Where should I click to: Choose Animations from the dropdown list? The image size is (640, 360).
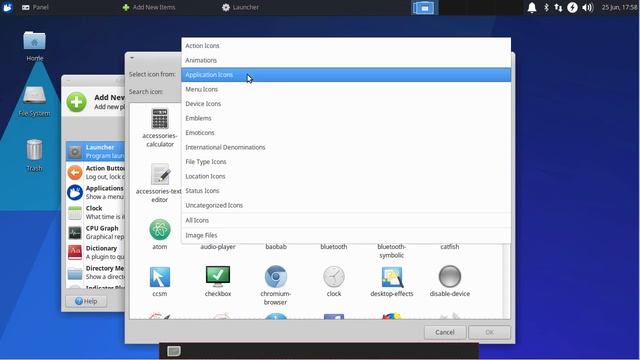[x=346, y=60]
